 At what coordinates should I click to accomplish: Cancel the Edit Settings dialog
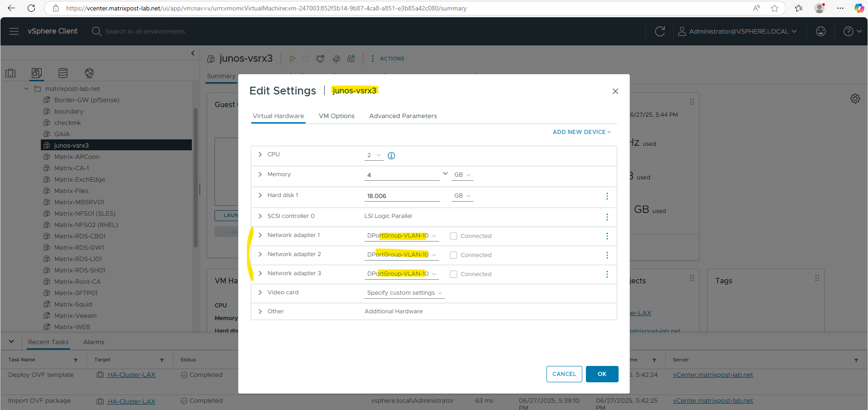(564, 374)
